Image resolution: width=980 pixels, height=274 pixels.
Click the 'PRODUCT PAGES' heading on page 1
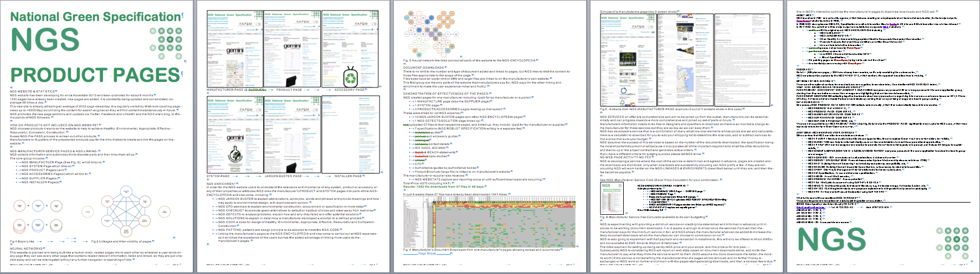point(95,75)
